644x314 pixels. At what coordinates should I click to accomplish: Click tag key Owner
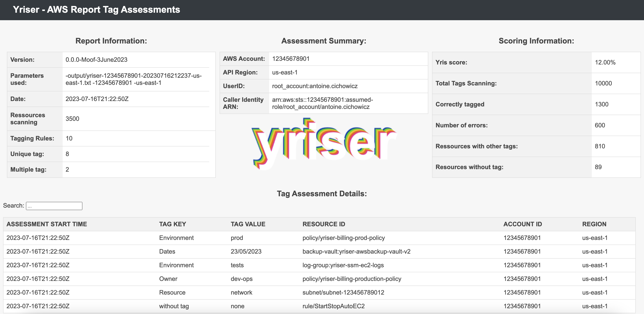168,279
